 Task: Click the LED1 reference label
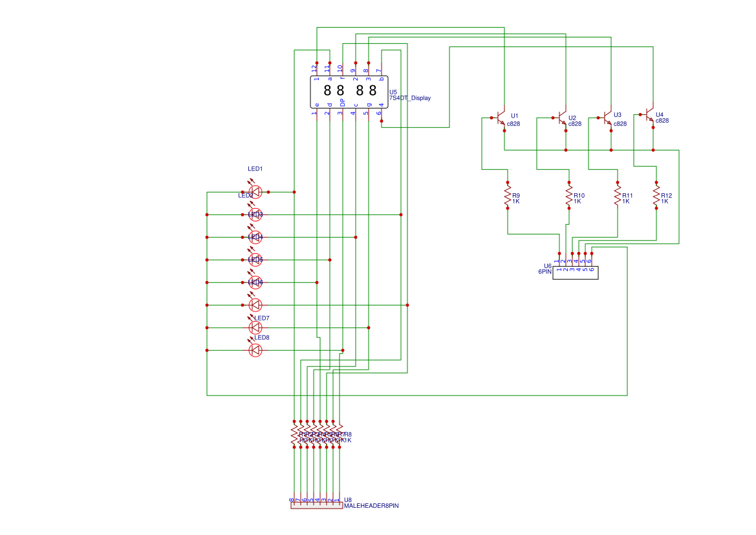(255, 169)
